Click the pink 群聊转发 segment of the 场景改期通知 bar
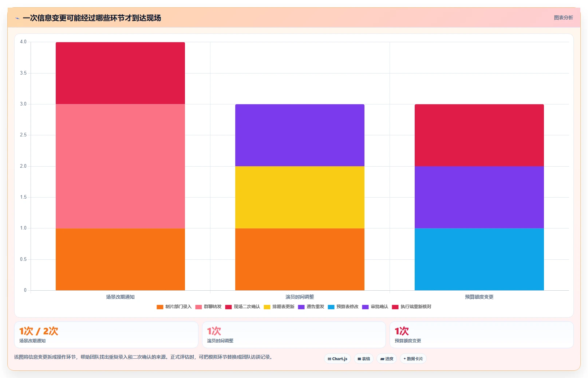The height and width of the screenshot is (378, 588). [x=120, y=166]
